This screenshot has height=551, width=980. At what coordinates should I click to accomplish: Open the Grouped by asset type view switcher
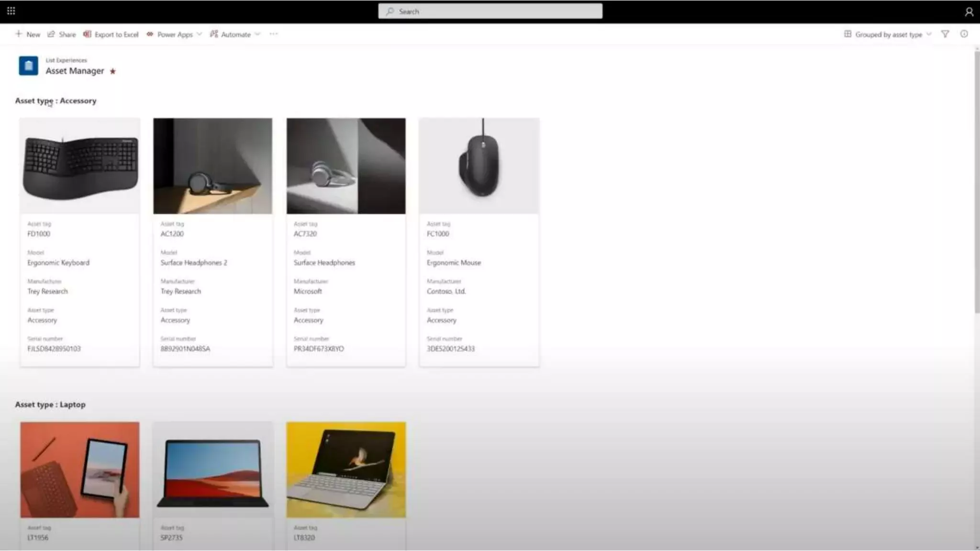888,34
